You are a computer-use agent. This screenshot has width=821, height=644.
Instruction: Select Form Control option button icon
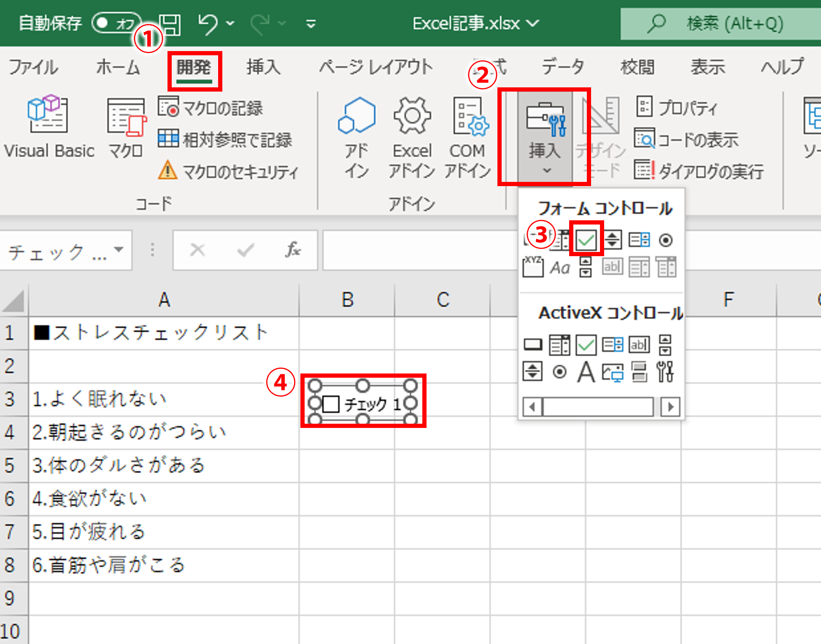pyautogui.click(x=666, y=240)
